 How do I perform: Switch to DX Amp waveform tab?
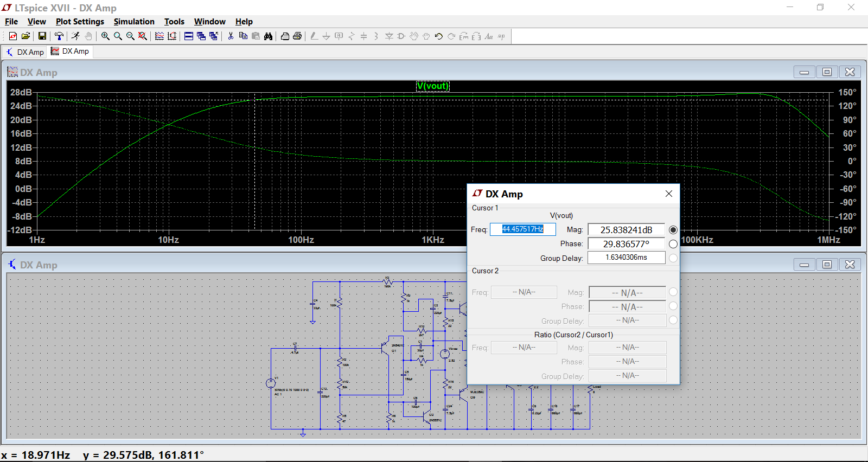coord(70,51)
